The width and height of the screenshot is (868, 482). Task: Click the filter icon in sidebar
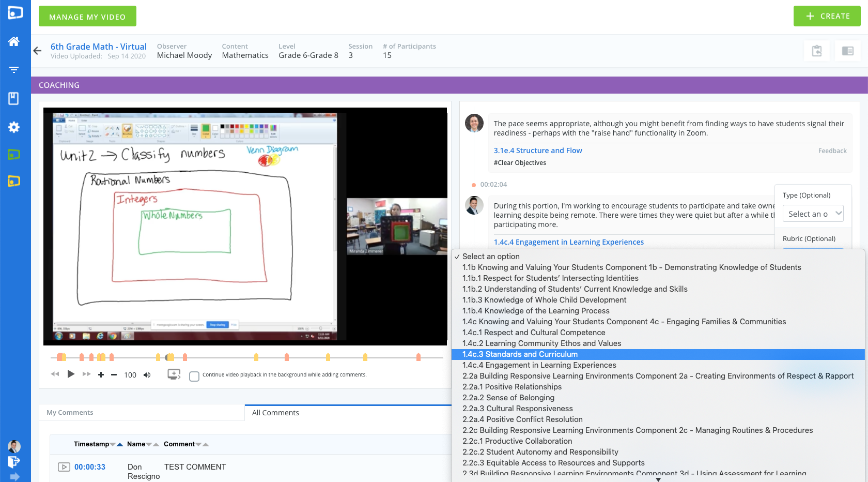pyautogui.click(x=14, y=70)
